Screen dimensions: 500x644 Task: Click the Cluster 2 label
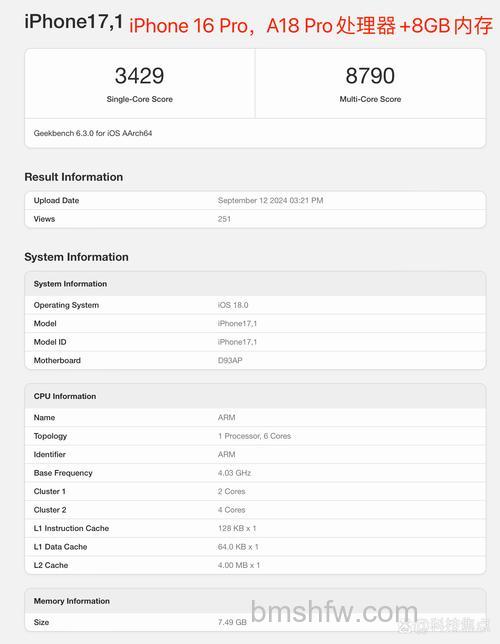pos(50,510)
